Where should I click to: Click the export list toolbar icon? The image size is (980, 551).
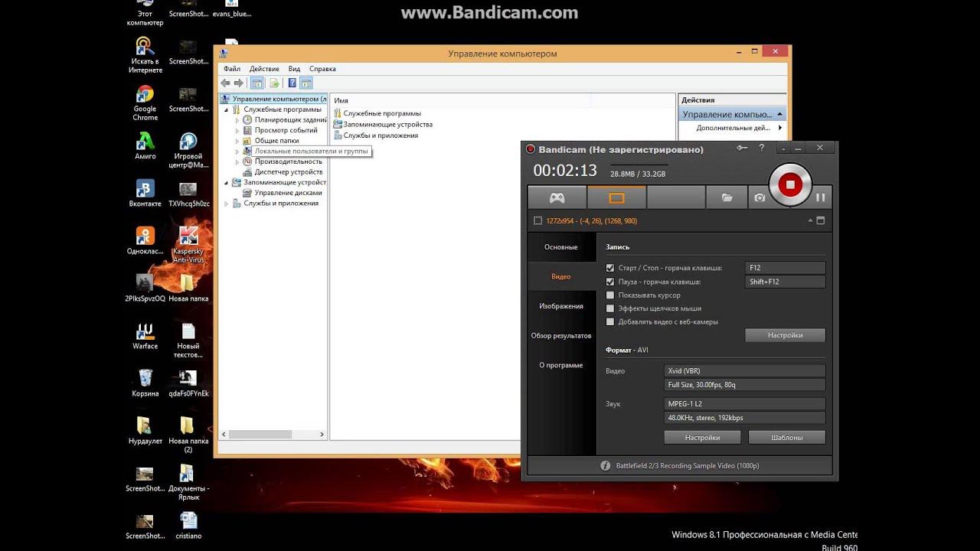(273, 83)
